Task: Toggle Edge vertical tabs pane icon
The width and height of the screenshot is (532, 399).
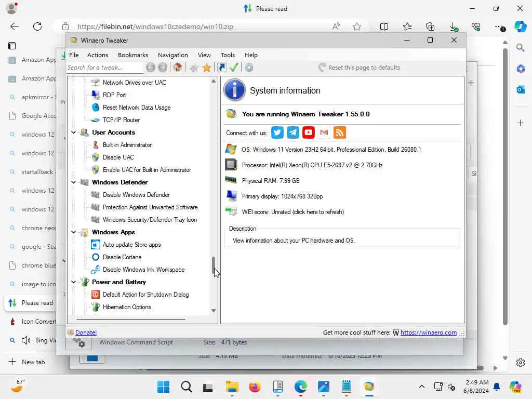Action: click(12, 46)
